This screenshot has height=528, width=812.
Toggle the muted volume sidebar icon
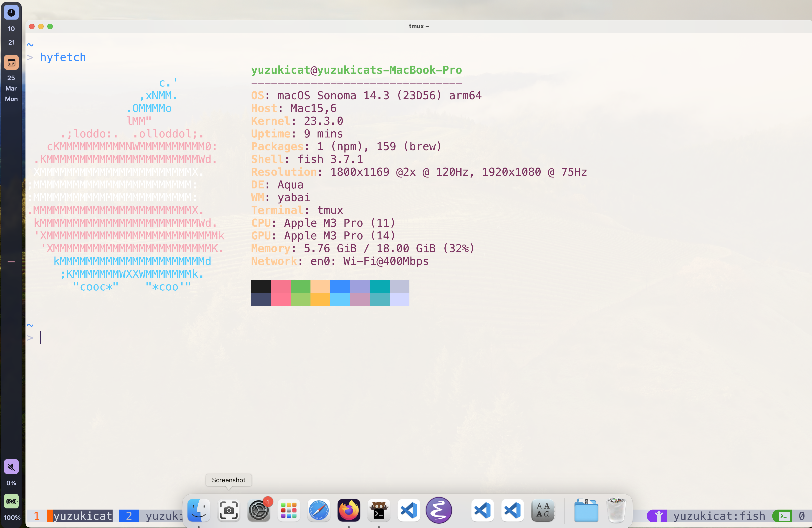tap(11, 466)
